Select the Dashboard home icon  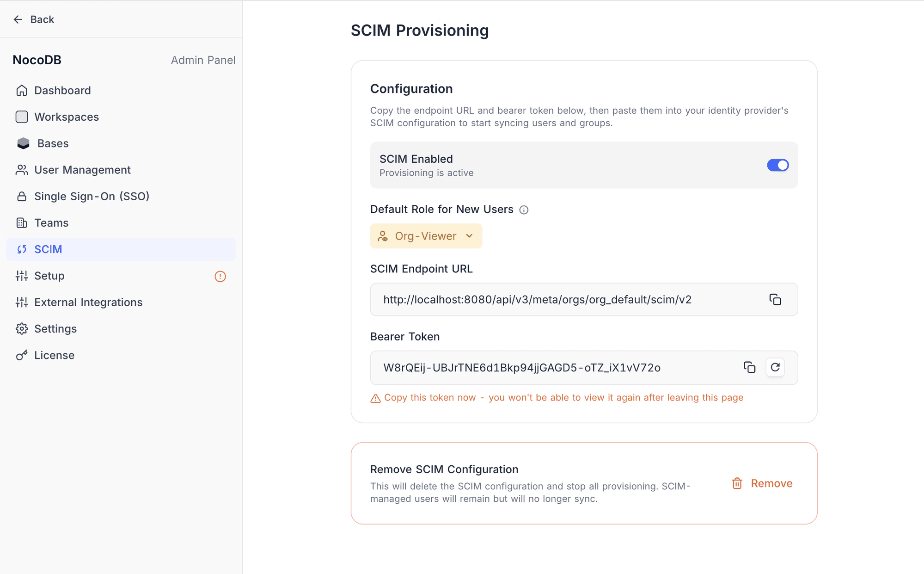pos(21,90)
